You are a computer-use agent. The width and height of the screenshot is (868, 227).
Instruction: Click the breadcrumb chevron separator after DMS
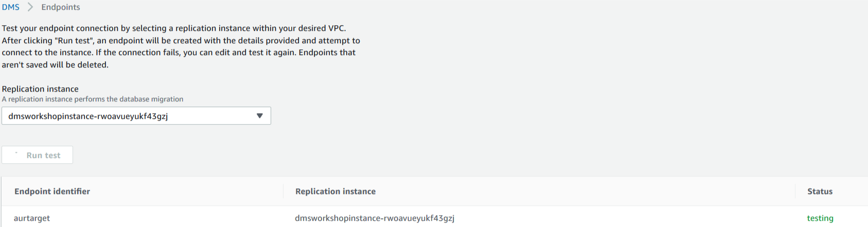[30, 7]
